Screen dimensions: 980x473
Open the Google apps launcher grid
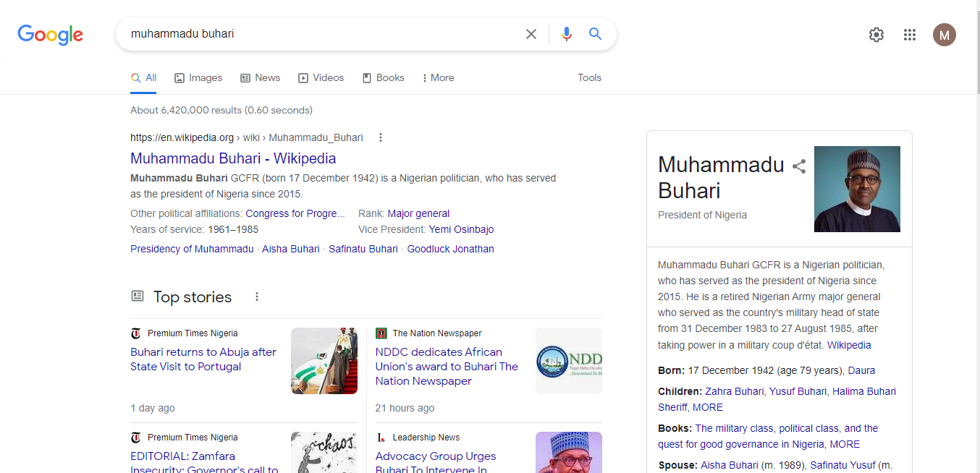click(910, 34)
